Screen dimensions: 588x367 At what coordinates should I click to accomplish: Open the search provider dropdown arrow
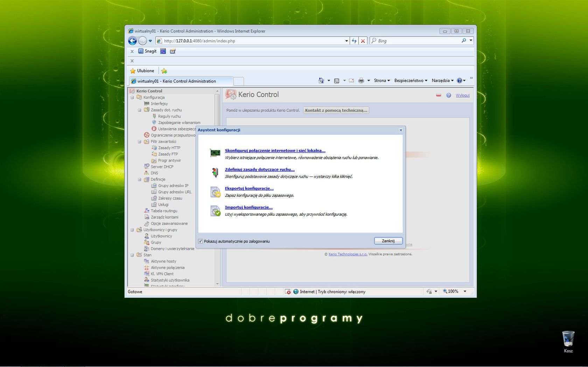(x=471, y=41)
